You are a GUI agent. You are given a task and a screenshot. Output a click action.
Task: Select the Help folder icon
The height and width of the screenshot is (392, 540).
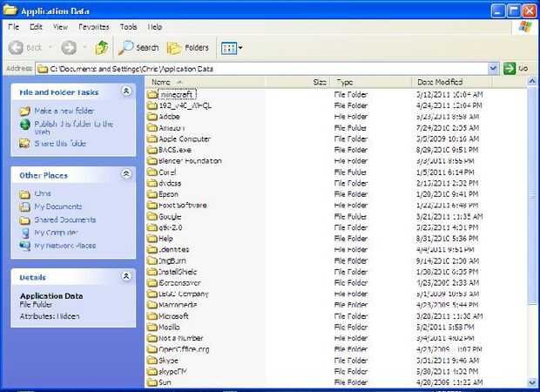click(x=152, y=239)
